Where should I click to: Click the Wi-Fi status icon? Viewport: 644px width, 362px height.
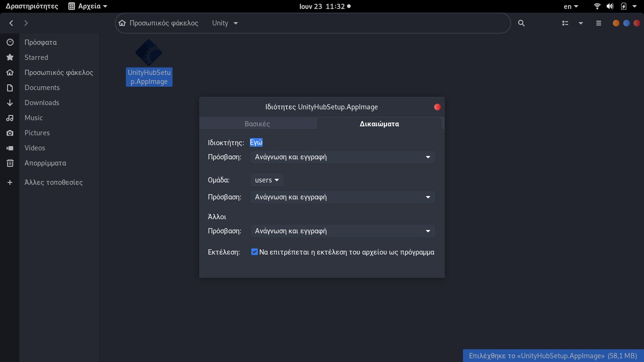click(597, 6)
